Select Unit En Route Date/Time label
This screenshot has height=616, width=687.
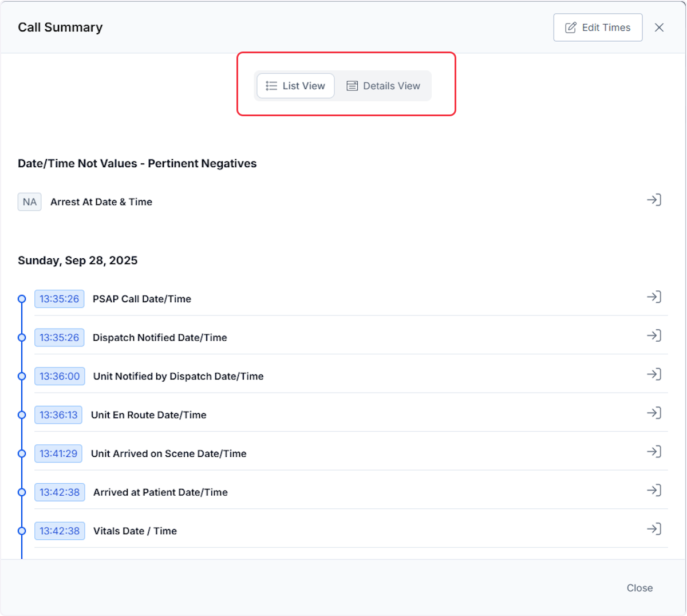[x=149, y=415]
